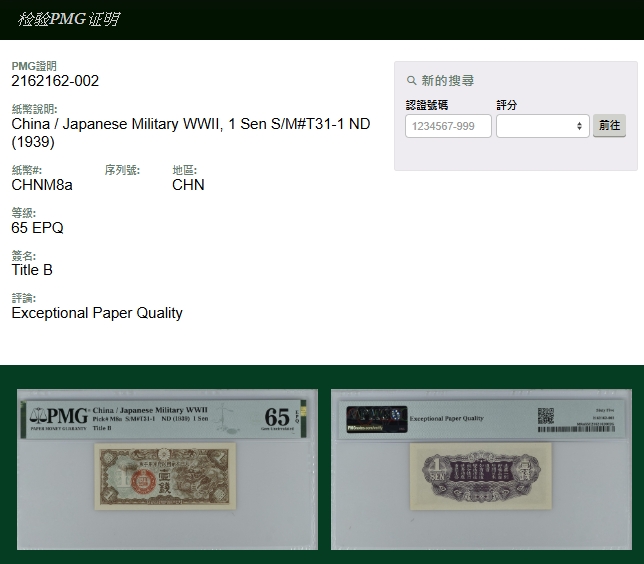Click the 地區 region label

click(184, 170)
